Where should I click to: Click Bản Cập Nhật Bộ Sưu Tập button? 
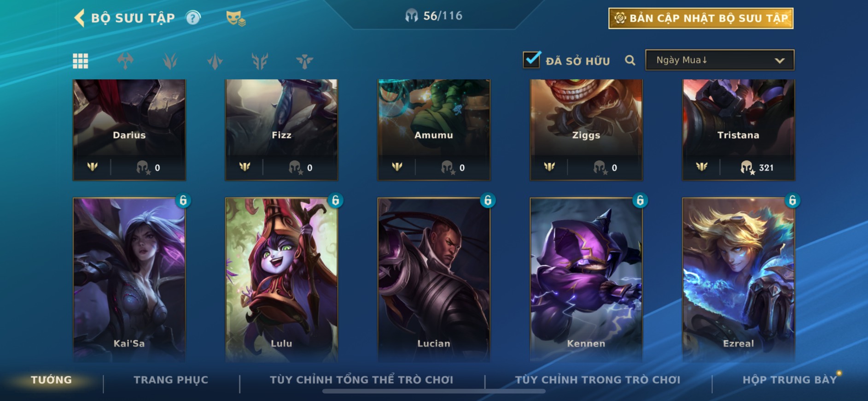(x=701, y=18)
